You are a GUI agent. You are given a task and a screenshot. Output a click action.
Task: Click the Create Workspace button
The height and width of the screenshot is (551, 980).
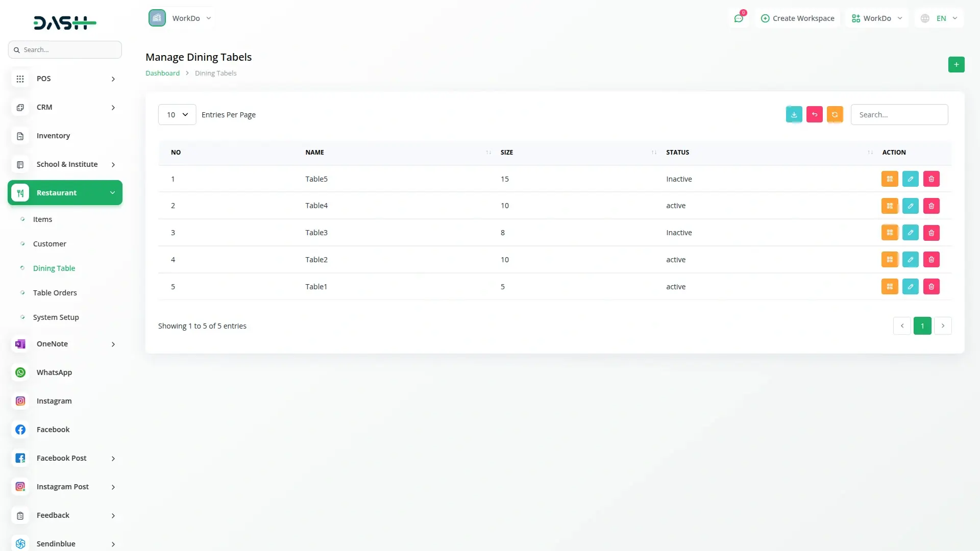pos(797,18)
